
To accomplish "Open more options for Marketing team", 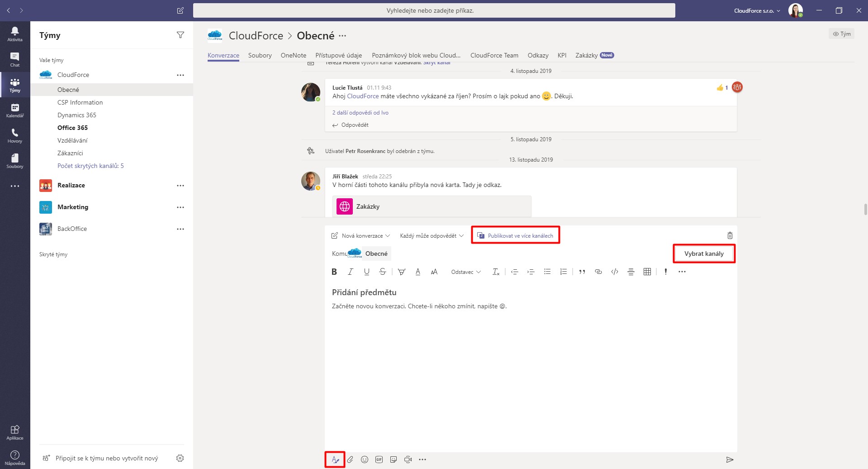I will pos(180,207).
